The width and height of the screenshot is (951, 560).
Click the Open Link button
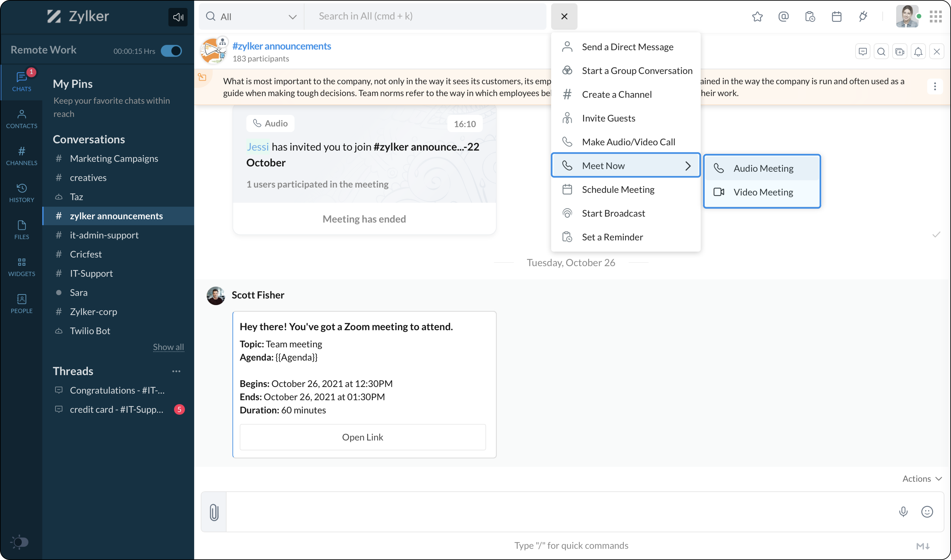point(362,437)
